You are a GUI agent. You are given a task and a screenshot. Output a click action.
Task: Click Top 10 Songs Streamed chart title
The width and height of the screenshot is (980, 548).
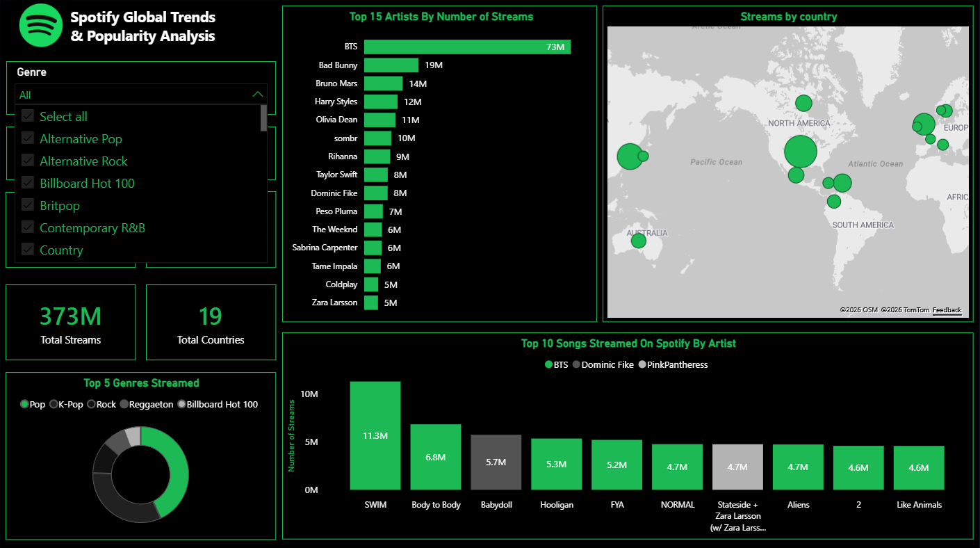[628, 343]
